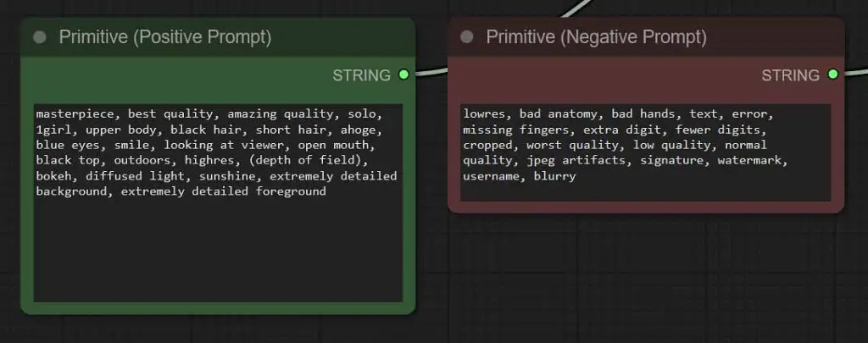Viewport: 868px width, 343px height.
Task: Collapse the Negative Prompt node using its gray dot
Action: (466, 37)
